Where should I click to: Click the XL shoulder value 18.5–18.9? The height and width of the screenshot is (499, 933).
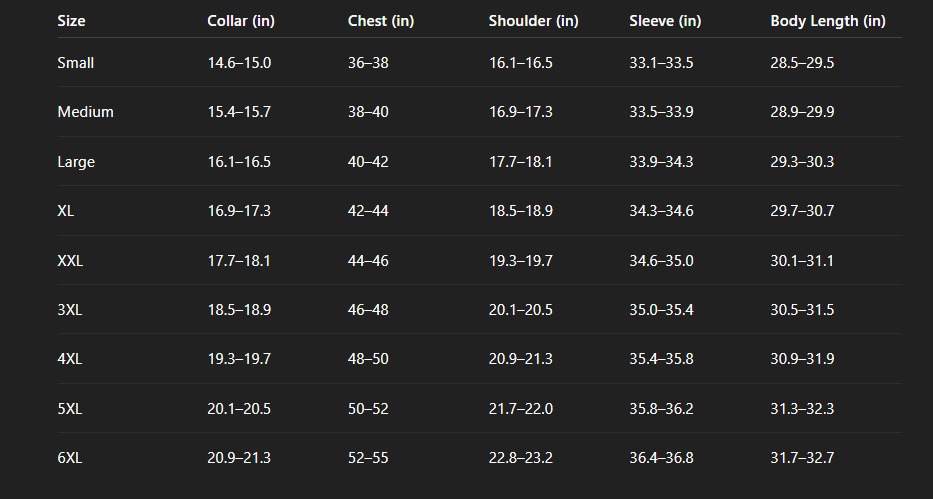tap(520, 211)
